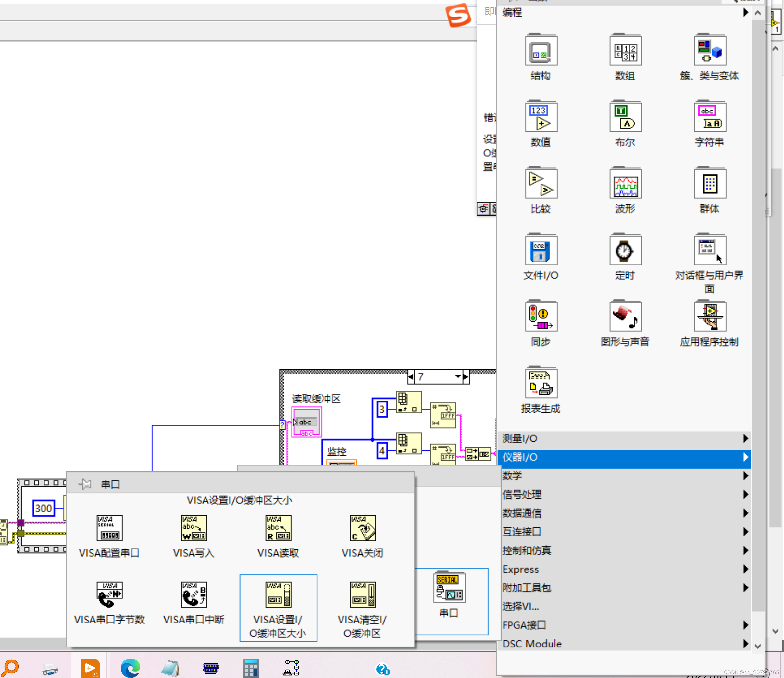
Task: Choose VISA串口字节数 function icon
Action: [109, 595]
